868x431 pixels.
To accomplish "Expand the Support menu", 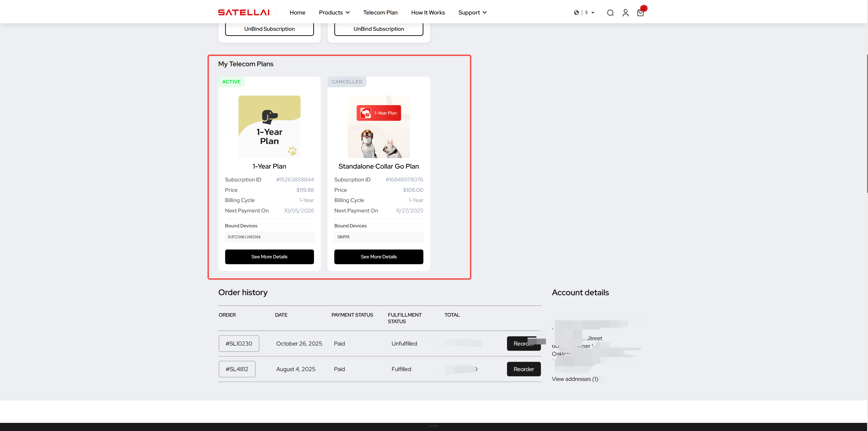I will click(x=472, y=12).
